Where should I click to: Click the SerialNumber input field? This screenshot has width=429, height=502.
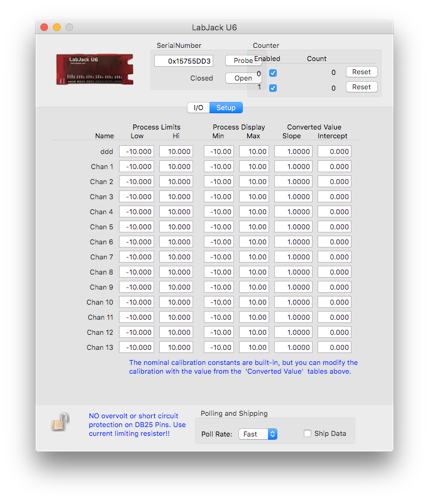184,61
